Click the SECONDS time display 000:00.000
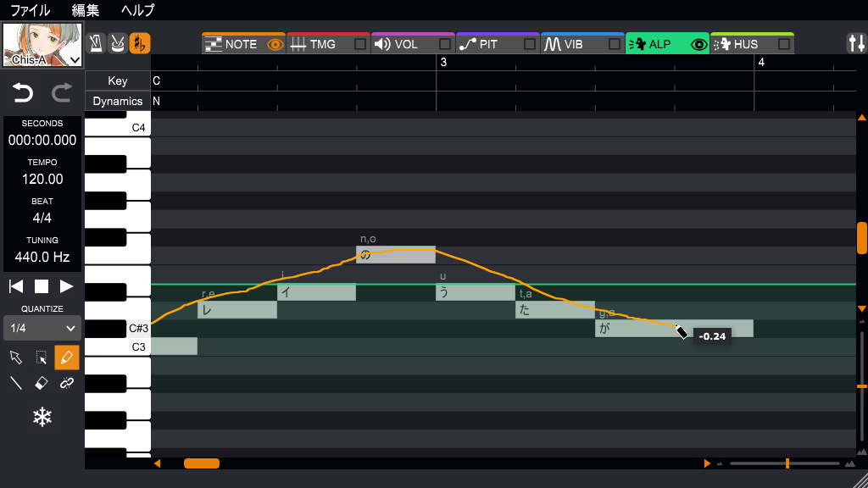The width and height of the screenshot is (868, 488). 42,140
